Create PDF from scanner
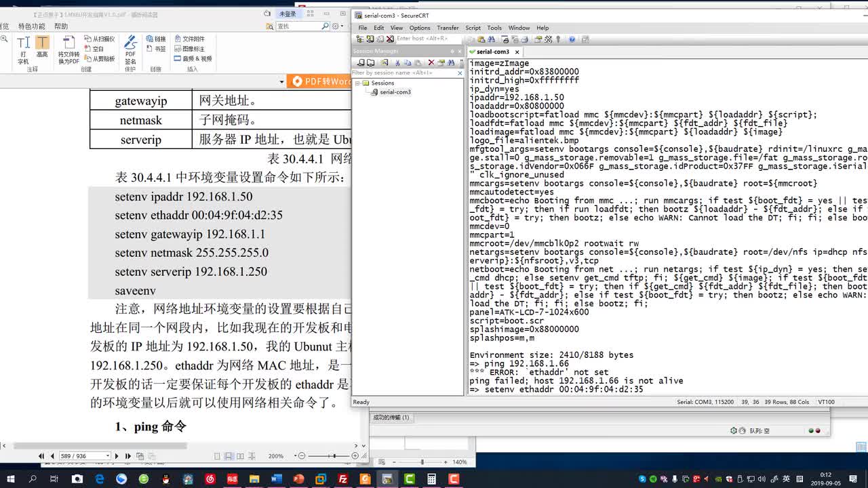The image size is (868, 488). coord(99,39)
